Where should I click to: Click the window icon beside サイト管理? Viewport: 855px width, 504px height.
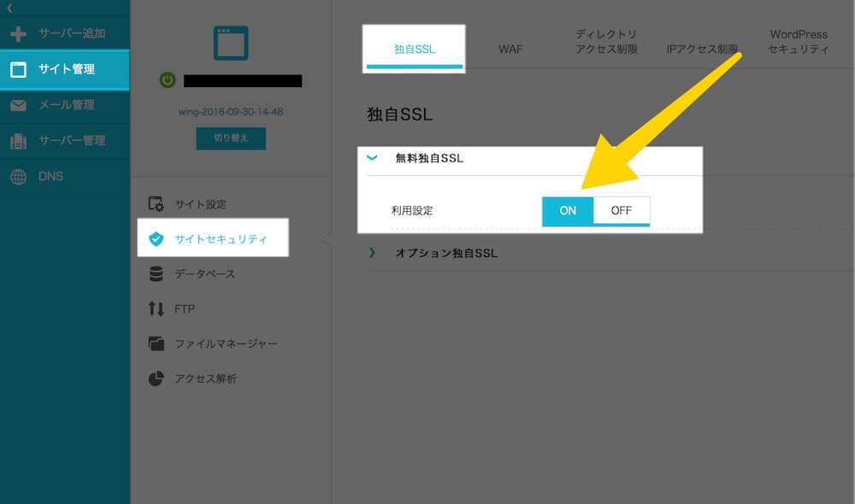[18, 69]
